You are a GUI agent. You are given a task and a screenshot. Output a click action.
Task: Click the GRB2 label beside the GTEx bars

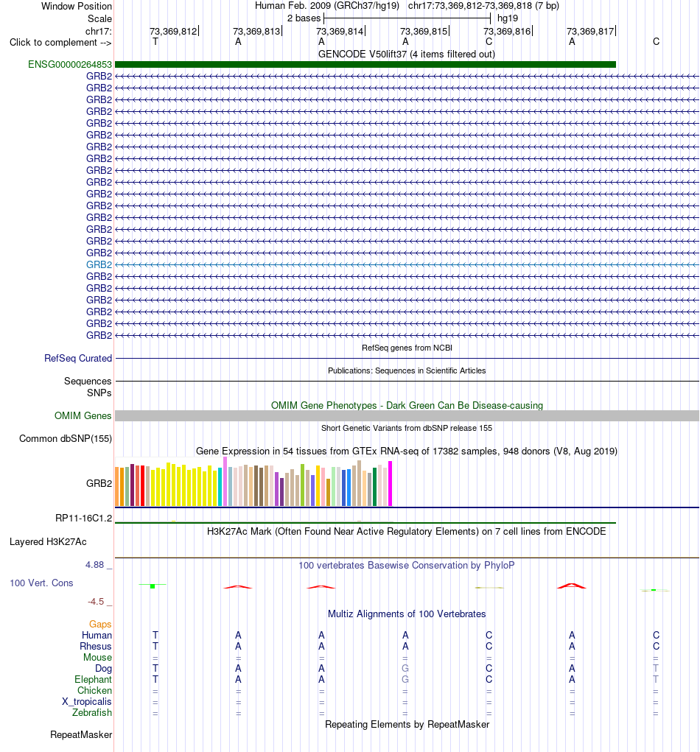pyautogui.click(x=99, y=483)
